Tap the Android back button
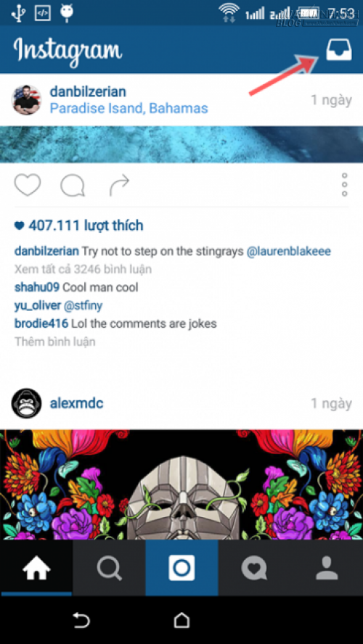The image size is (363, 644). pos(81,620)
